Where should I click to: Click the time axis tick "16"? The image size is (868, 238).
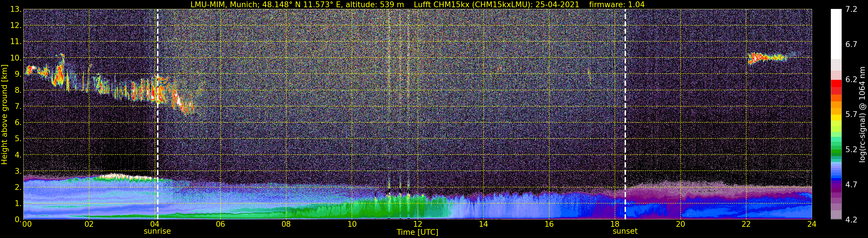[x=549, y=224]
